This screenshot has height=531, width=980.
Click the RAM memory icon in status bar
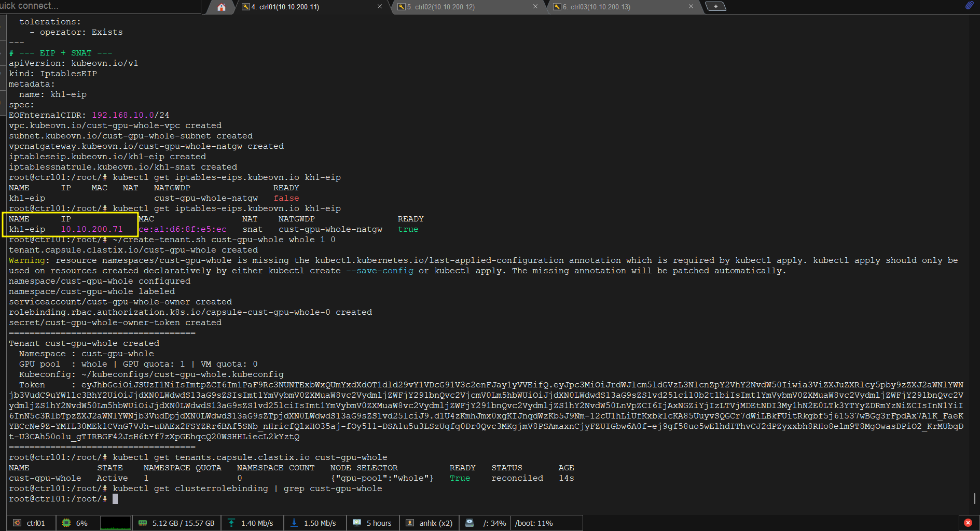[143, 523]
